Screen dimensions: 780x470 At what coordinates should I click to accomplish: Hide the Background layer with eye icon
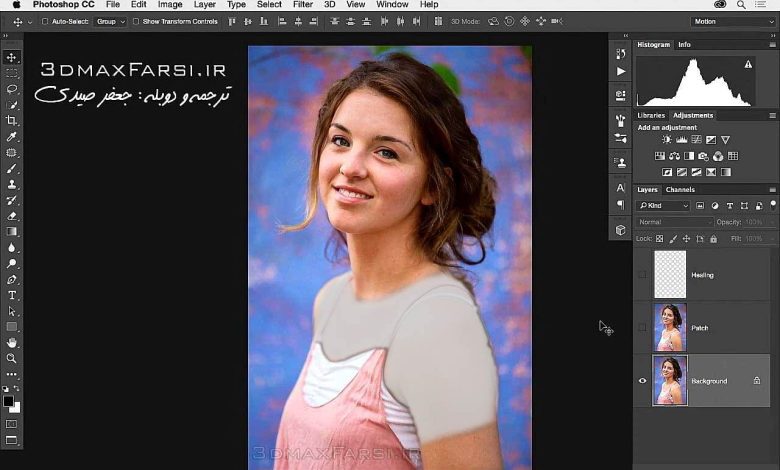tap(642, 381)
